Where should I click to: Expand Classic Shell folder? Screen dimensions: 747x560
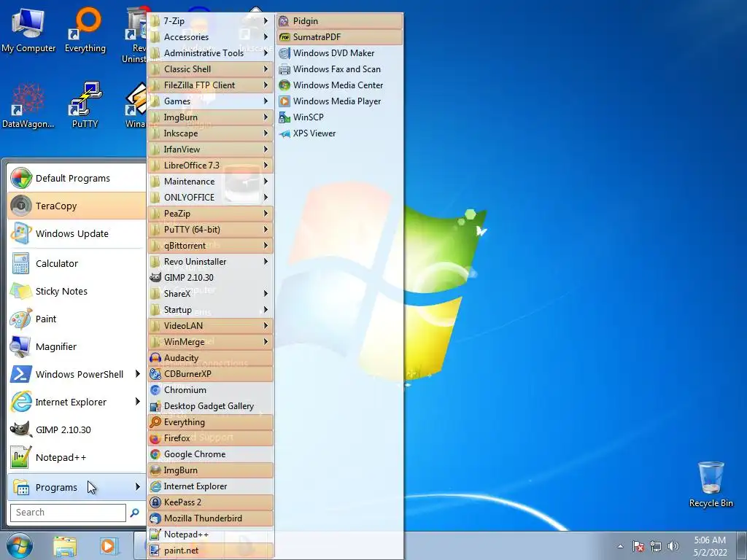click(211, 69)
